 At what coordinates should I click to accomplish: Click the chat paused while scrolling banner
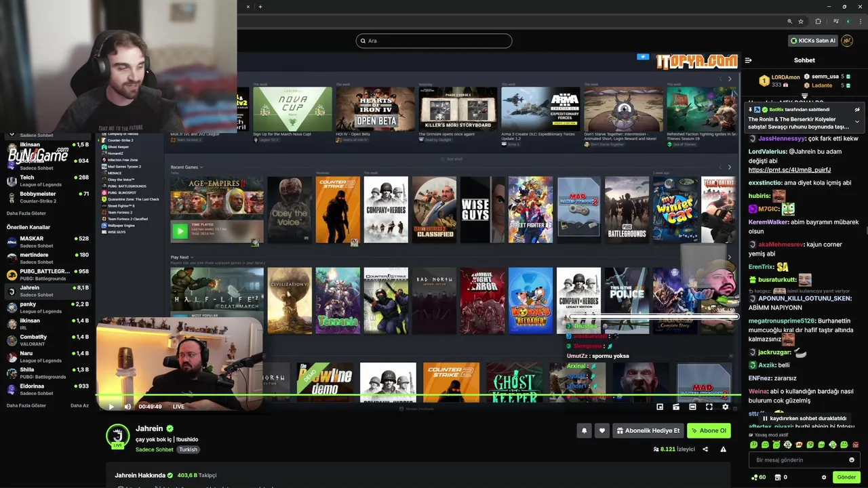805,418
